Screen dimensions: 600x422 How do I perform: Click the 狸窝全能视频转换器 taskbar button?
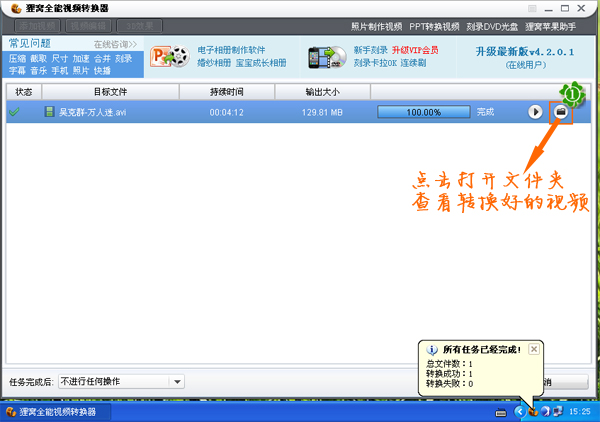click(x=56, y=412)
